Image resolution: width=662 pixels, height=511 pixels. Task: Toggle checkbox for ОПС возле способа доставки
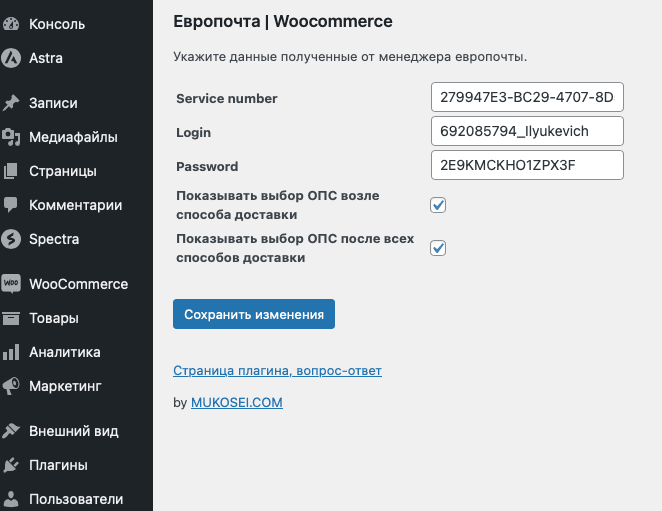438,205
